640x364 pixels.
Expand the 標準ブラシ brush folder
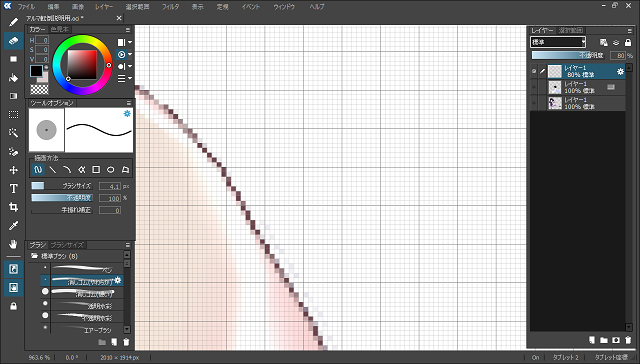point(35,256)
